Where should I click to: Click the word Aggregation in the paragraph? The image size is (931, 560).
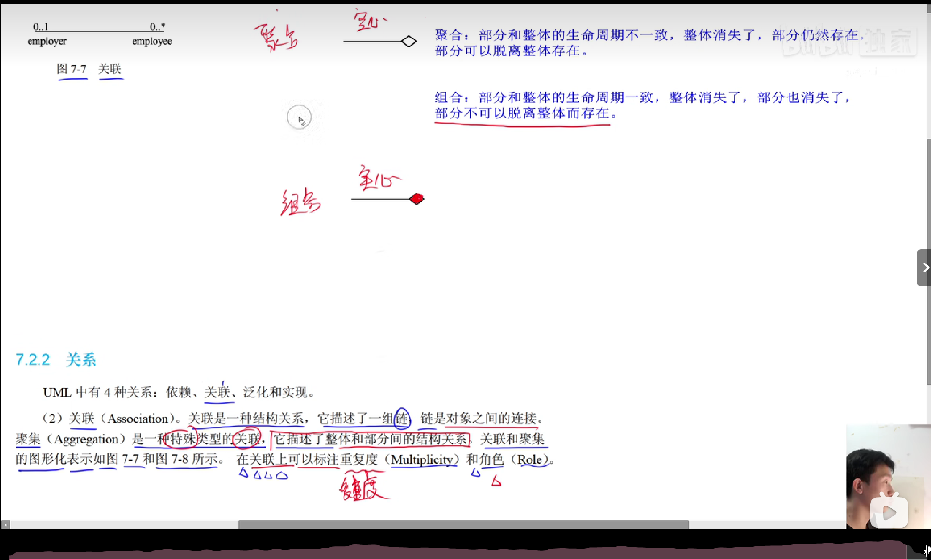[x=86, y=439]
